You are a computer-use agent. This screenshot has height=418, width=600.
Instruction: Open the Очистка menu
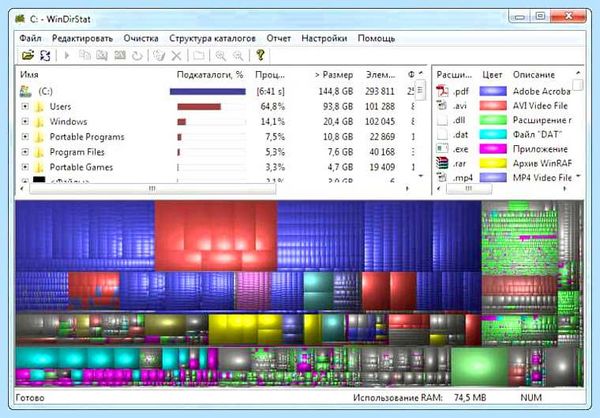pyautogui.click(x=141, y=38)
